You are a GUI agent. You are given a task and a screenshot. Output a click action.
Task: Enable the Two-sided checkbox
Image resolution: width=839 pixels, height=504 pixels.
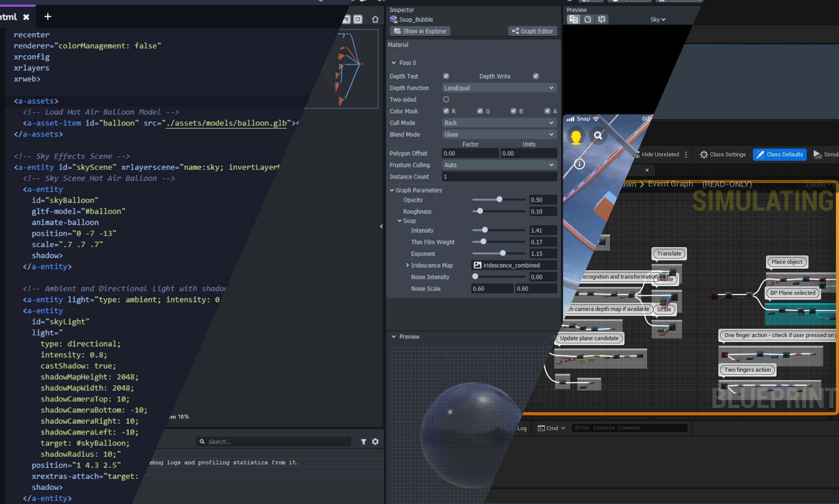446,100
